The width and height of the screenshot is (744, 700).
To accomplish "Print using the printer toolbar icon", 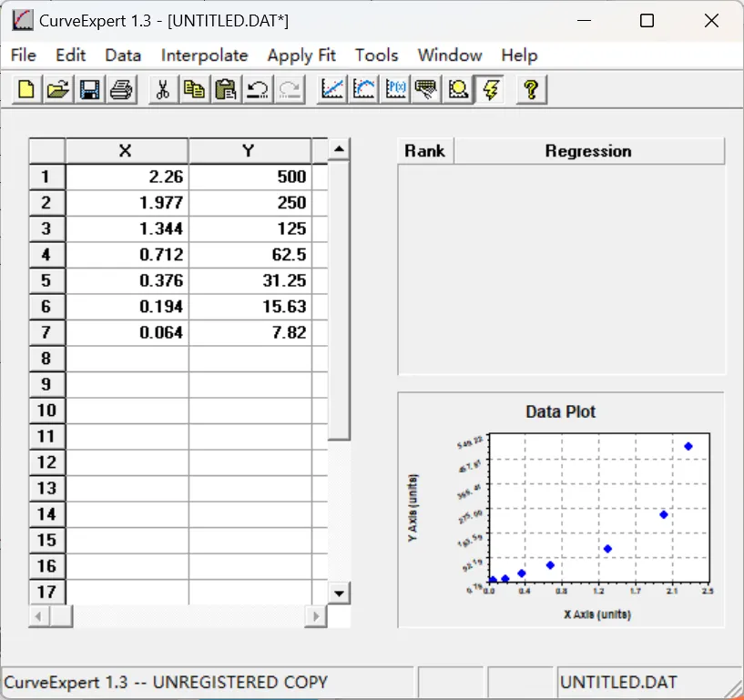I will click(121, 89).
